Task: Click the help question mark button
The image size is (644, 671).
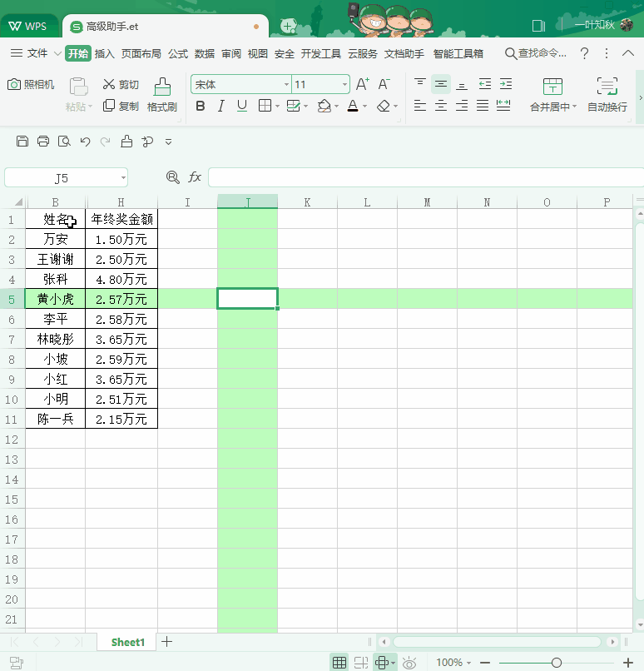Action: 585,53
